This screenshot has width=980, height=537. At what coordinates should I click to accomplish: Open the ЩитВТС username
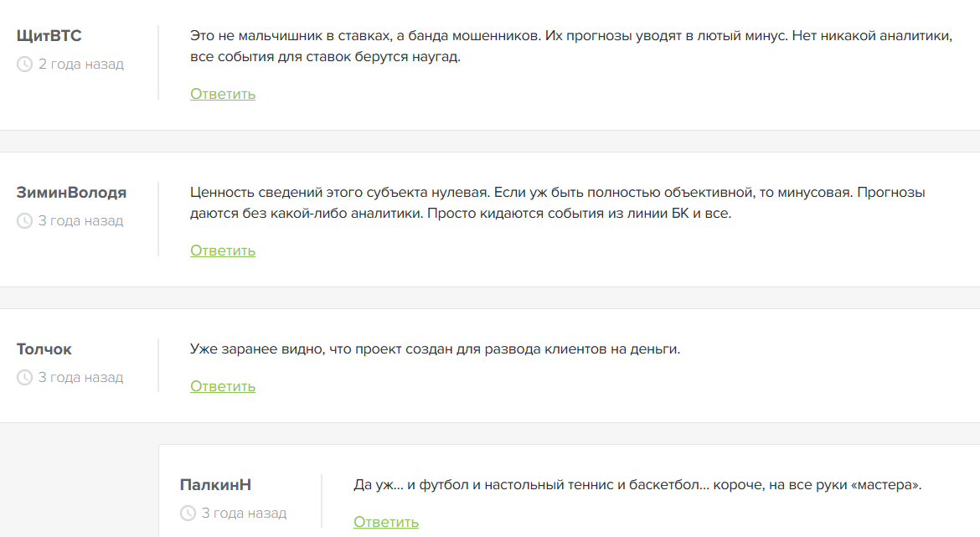(49, 35)
